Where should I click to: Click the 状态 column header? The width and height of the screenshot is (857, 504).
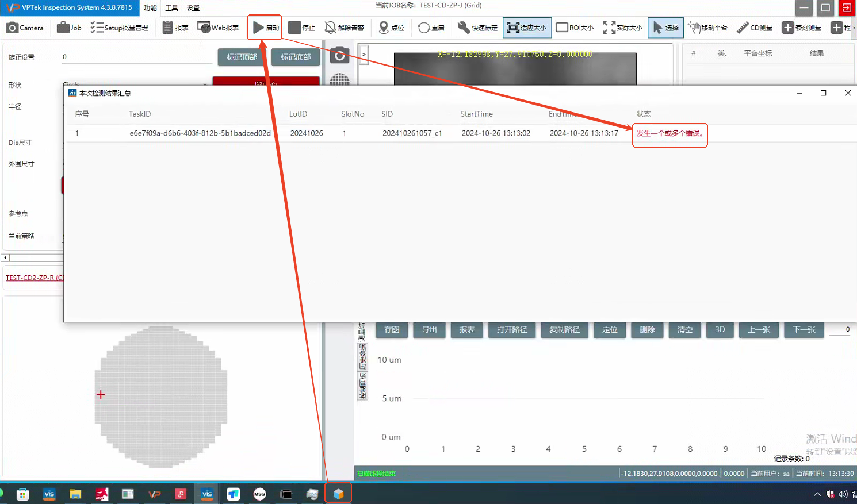(x=644, y=114)
